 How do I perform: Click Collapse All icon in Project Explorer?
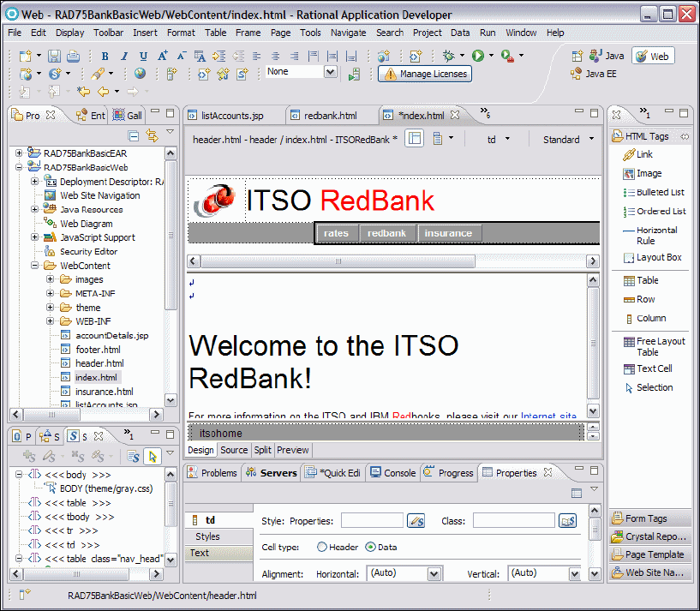133,135
